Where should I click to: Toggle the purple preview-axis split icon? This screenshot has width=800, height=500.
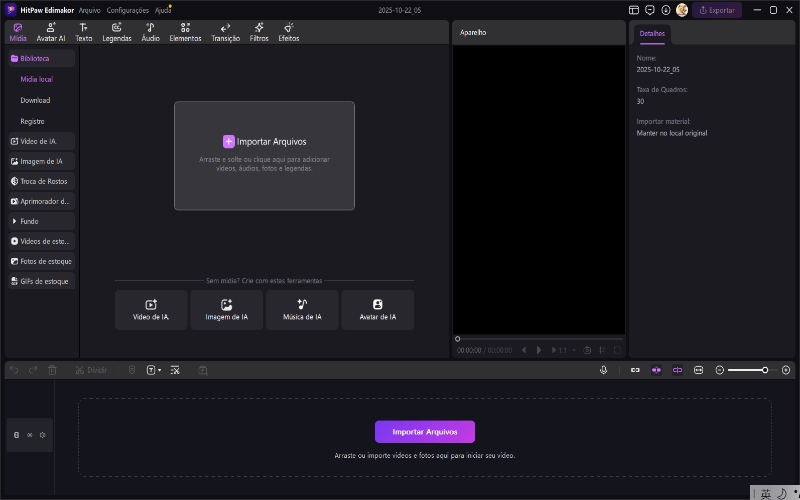[678, 370]
